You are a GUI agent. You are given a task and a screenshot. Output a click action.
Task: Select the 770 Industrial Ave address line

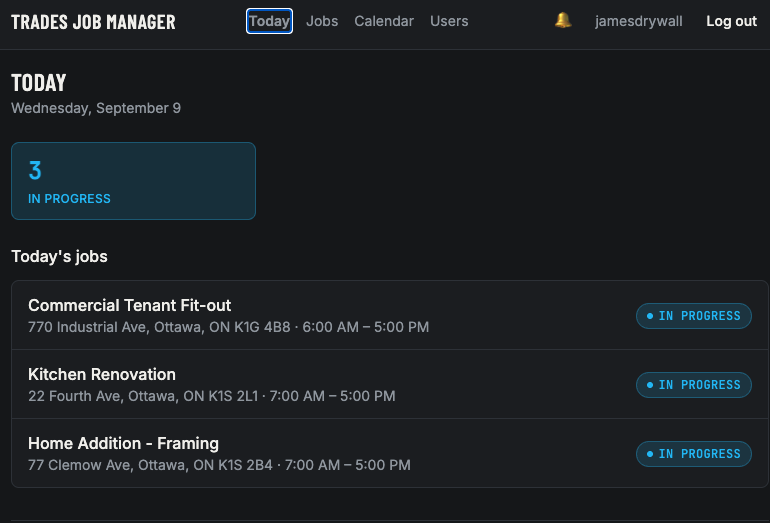[228, 327]
